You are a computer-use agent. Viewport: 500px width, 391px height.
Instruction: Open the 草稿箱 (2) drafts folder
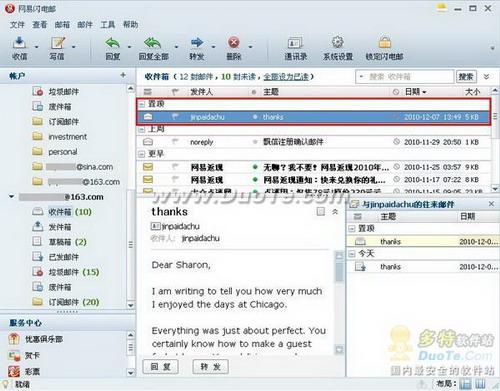[x=61, y=242]
